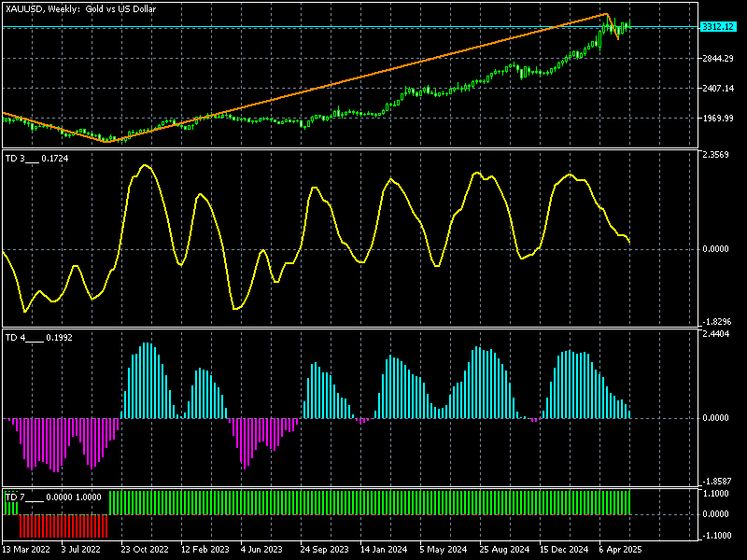Click the 2.4404 scale value in TD 4

click(715, 334)
